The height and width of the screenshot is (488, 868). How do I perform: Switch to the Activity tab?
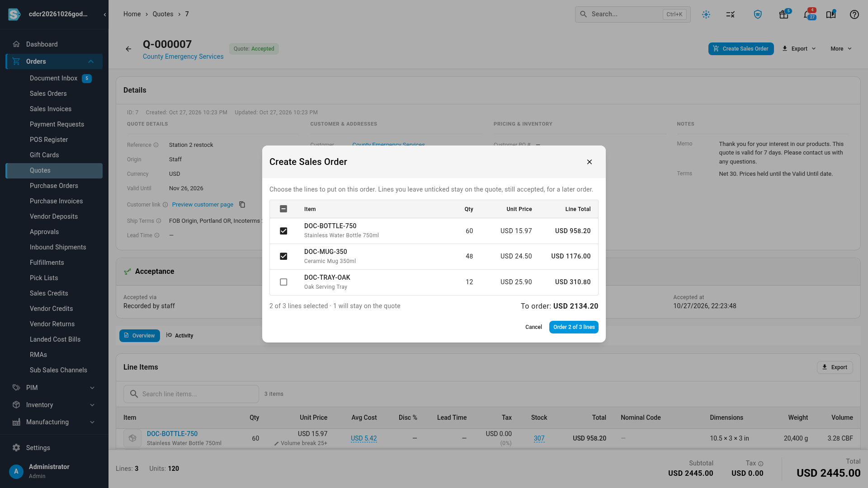[x=179, y=336]
